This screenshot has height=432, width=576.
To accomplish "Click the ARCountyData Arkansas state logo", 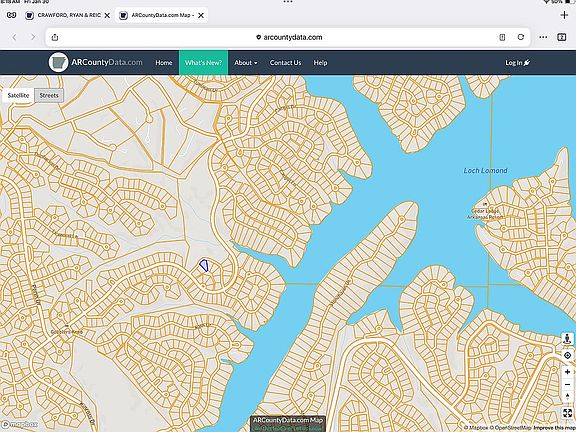I will coord(58,62).
